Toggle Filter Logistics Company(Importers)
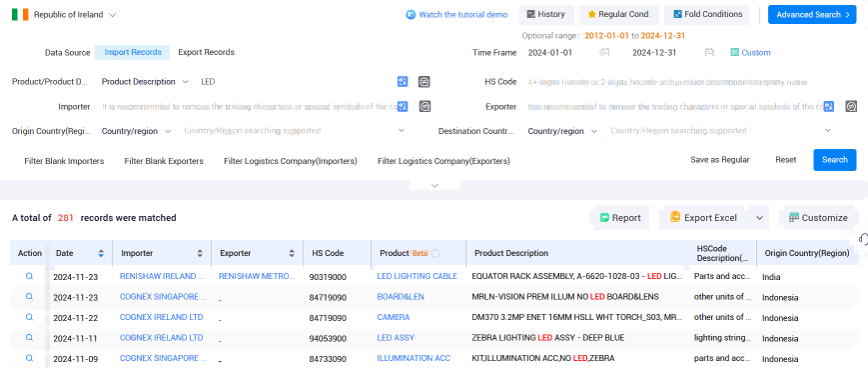The width and height of the screenshot is (868, 368). point(291,161)
